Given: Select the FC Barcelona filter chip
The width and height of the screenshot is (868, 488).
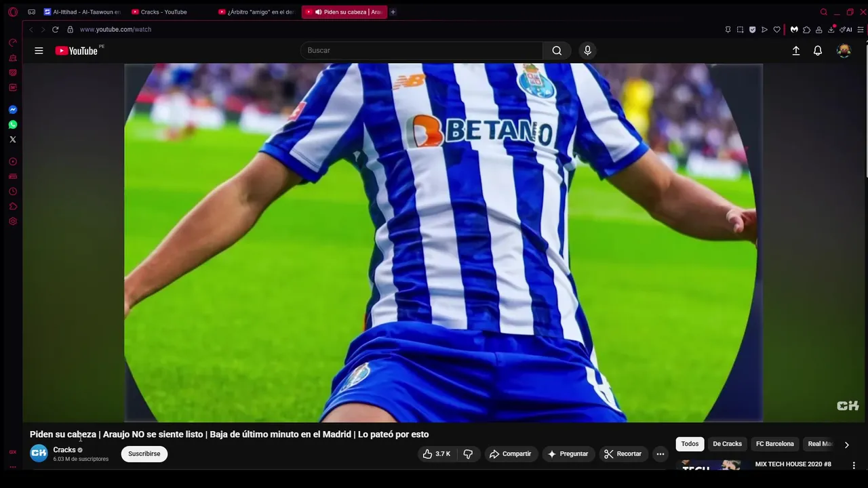Looking at the screenshot, I should click(x=774, y=444).
